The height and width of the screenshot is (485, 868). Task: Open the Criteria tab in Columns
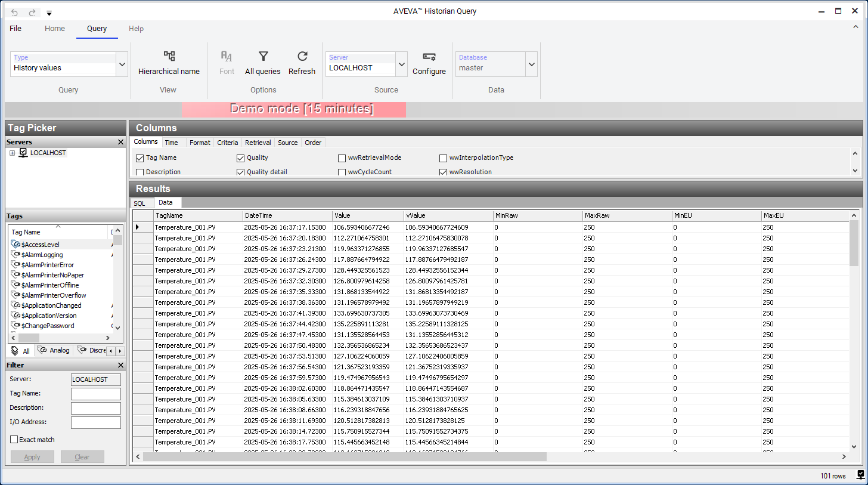(x=228, y=143)
